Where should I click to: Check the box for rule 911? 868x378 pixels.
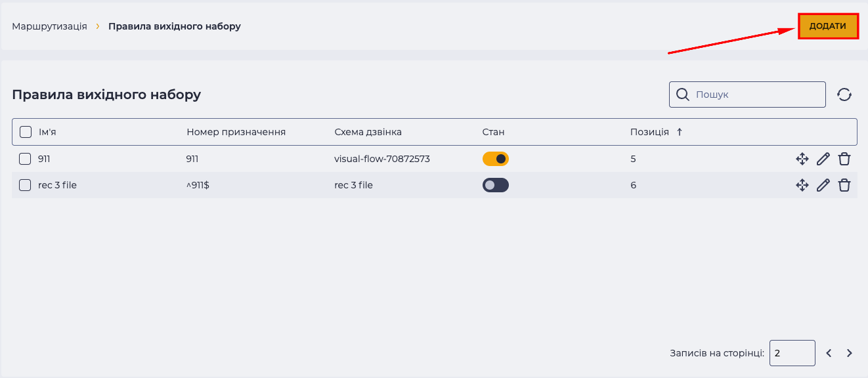25,159
